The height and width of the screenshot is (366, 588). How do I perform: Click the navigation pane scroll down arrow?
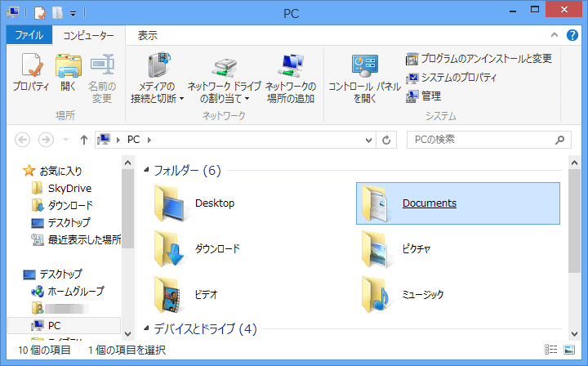tap(128, 333)
